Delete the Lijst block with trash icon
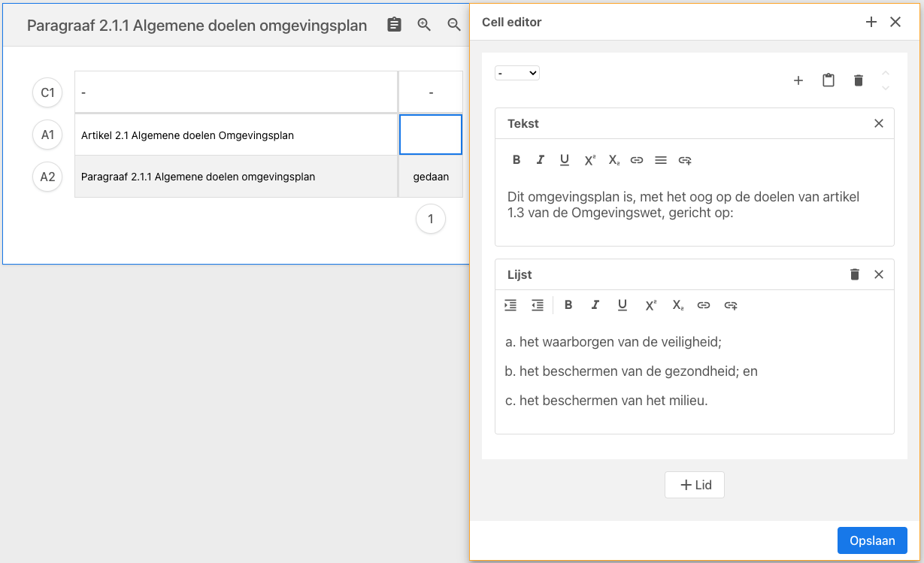This screenshot has height=563, width=924. (854, 274)
